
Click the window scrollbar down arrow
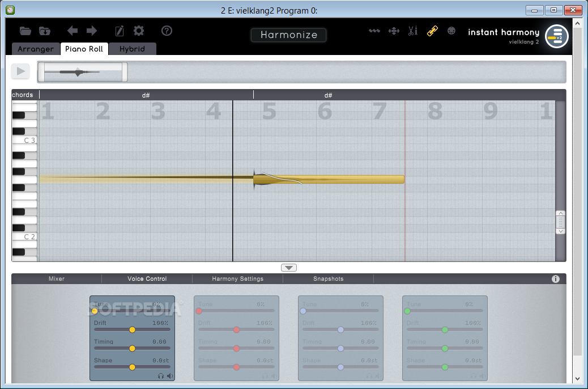click(577, 378)
